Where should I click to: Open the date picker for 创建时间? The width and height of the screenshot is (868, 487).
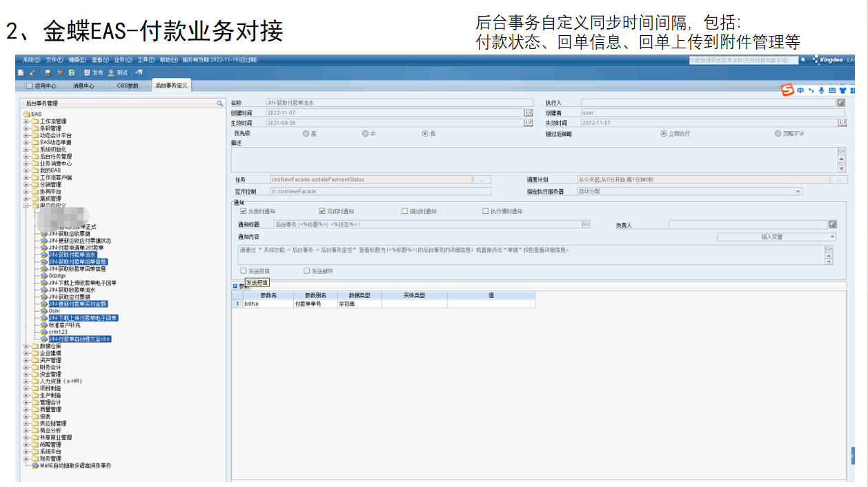tap(528, 112)
